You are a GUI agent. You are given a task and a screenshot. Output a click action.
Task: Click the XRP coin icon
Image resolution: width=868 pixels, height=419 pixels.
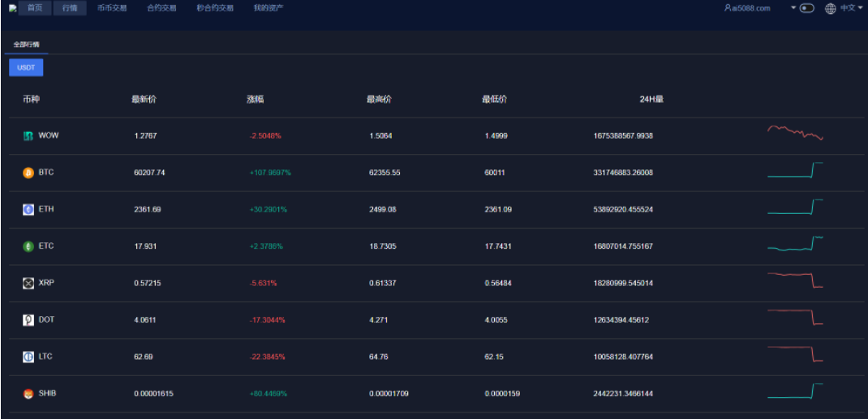coord(28,283)
